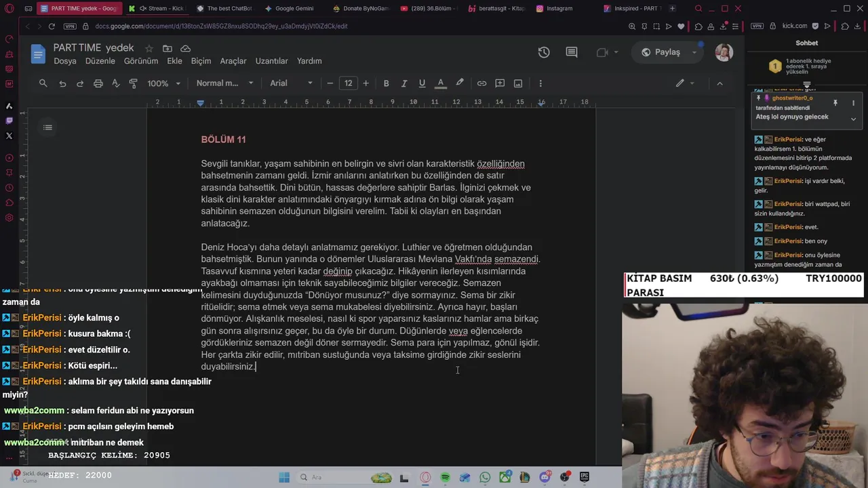Click the document title PART TIME yedek

click(94, 48)
